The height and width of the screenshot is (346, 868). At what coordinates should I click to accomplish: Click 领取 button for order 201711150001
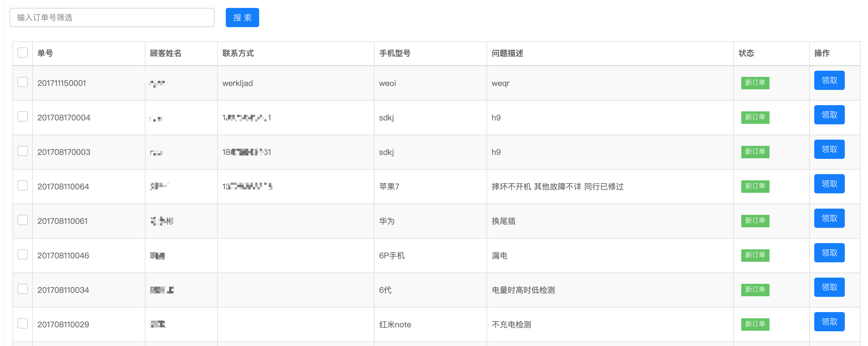(x=829, y=80)
